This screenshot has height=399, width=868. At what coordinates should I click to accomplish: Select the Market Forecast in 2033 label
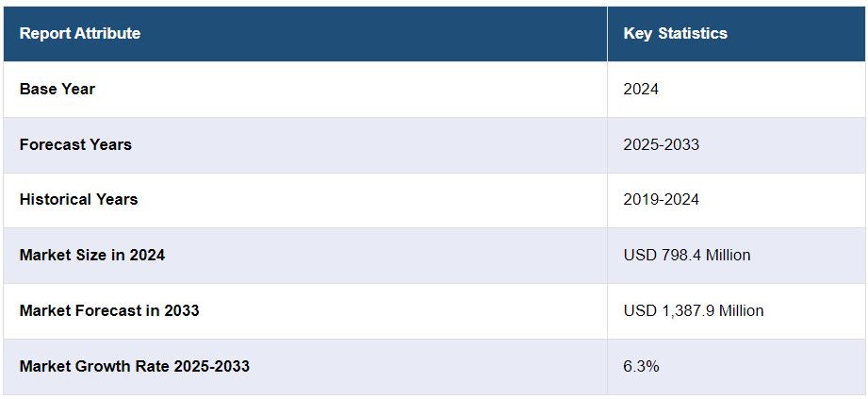109,310
